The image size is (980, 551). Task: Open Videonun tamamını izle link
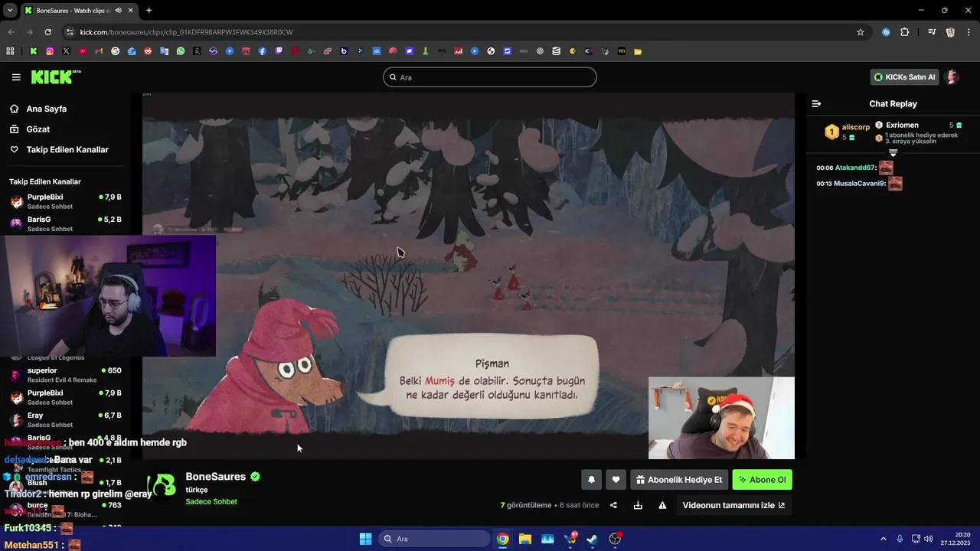pos(733,505)
